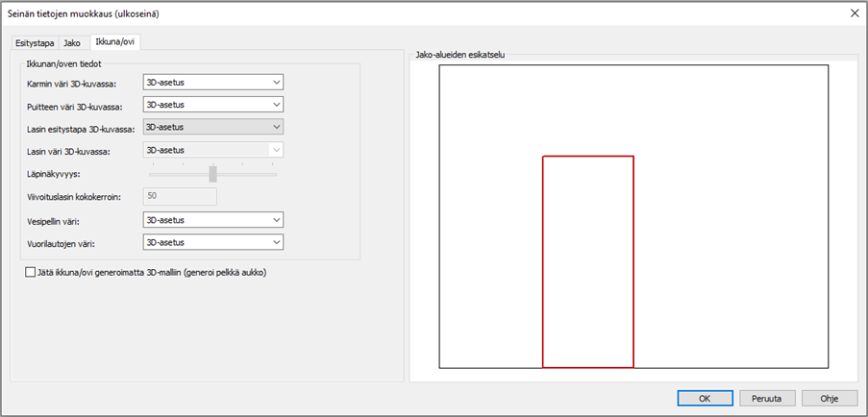
Task: Select the red door area in preview
Action: click(587, 261)
